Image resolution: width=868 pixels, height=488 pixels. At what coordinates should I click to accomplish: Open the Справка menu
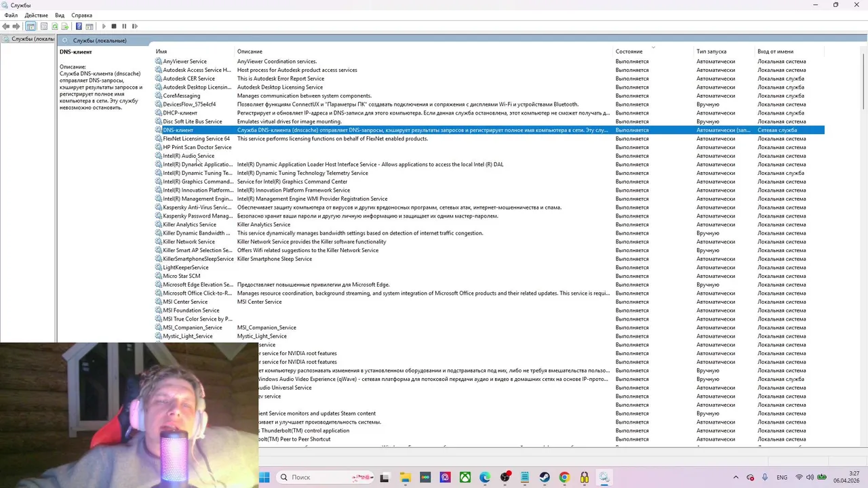[x=81, y=15]
